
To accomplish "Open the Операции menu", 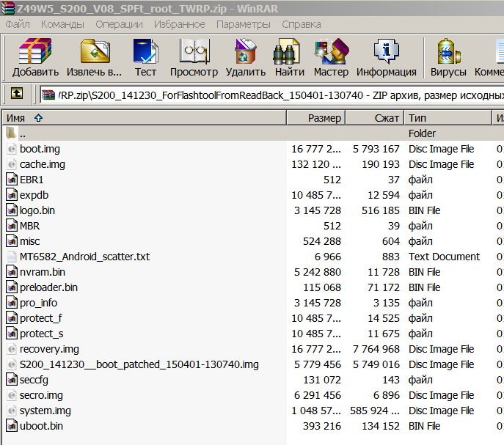I will [119, 24].
